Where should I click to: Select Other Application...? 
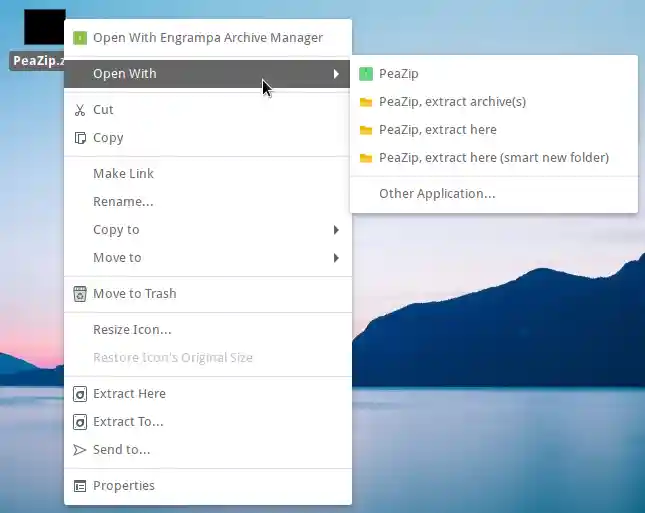coord(494,194)
